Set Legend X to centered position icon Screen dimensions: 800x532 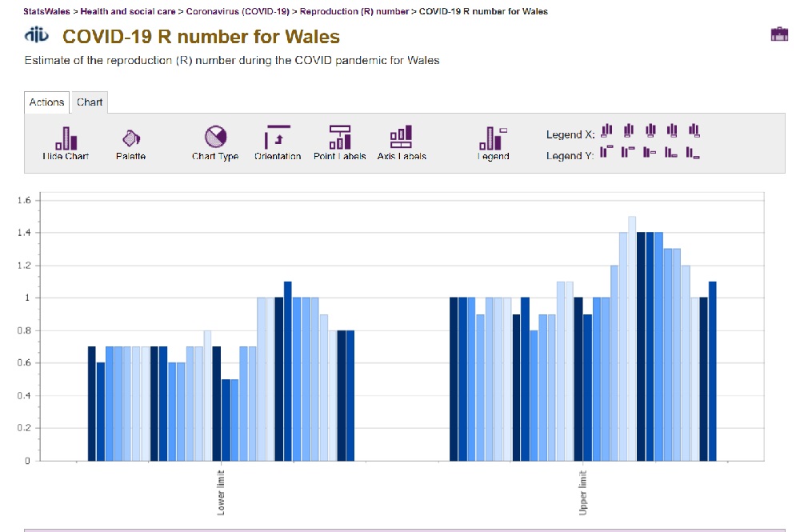coord(650,130)
